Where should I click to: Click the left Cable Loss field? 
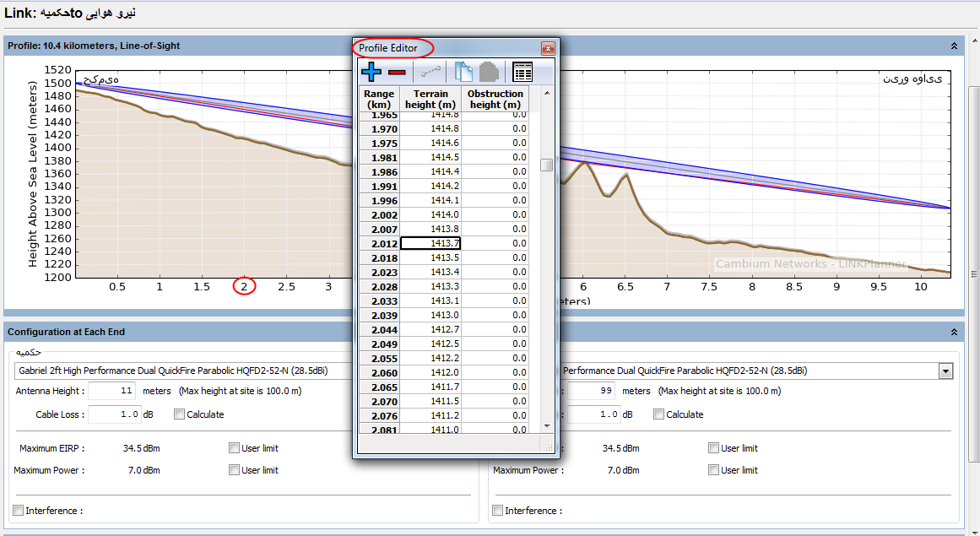114,414
